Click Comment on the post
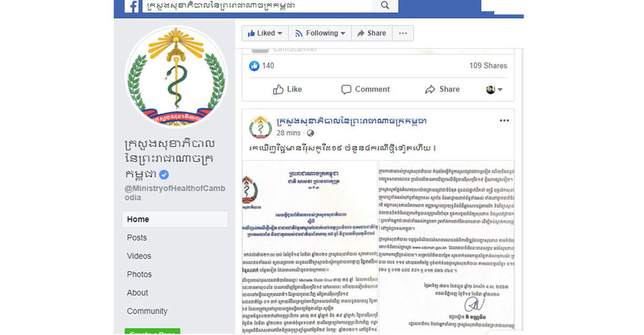 [x=365, y=89]
